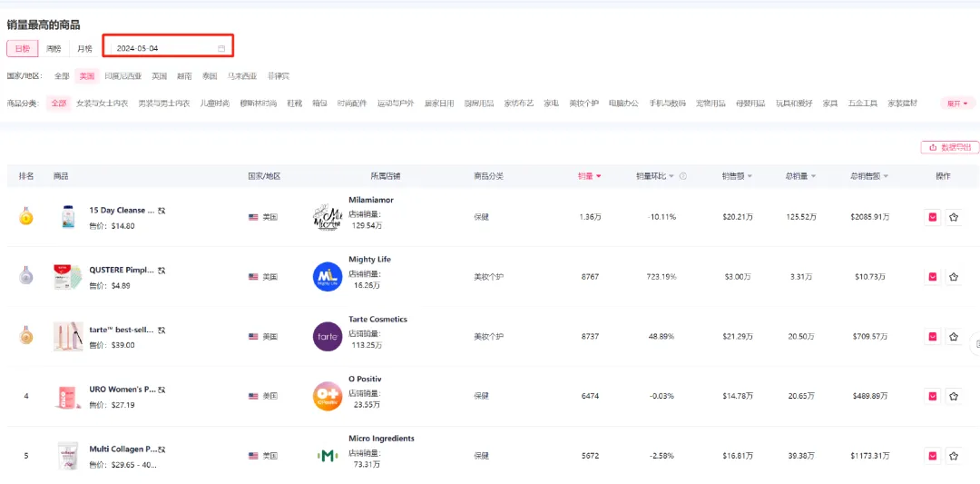This screenshot has width=980, height=484.
Task: Sort the table by 销售额 column
Action: coord(737,176)
